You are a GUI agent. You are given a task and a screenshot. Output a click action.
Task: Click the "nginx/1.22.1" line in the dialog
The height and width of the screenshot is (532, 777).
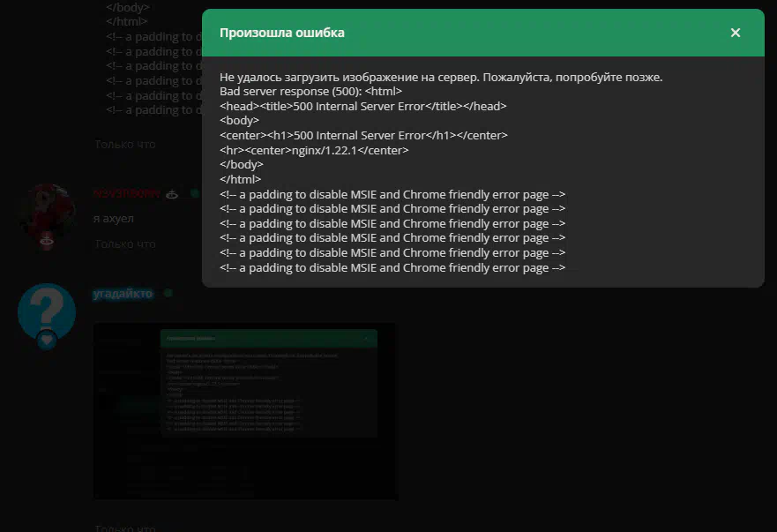point(314,150)
